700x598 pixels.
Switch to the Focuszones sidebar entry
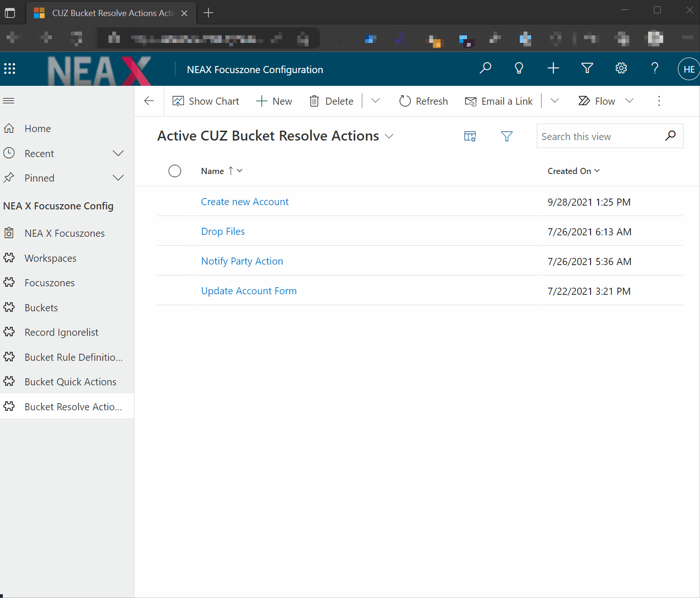click(x=49, y=282)
